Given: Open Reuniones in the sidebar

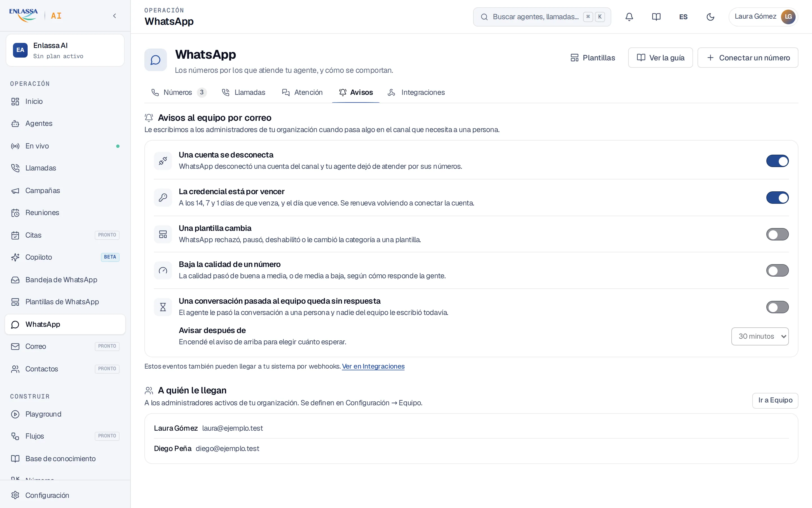Looking at the screenshot, I should tap(65, 213).
